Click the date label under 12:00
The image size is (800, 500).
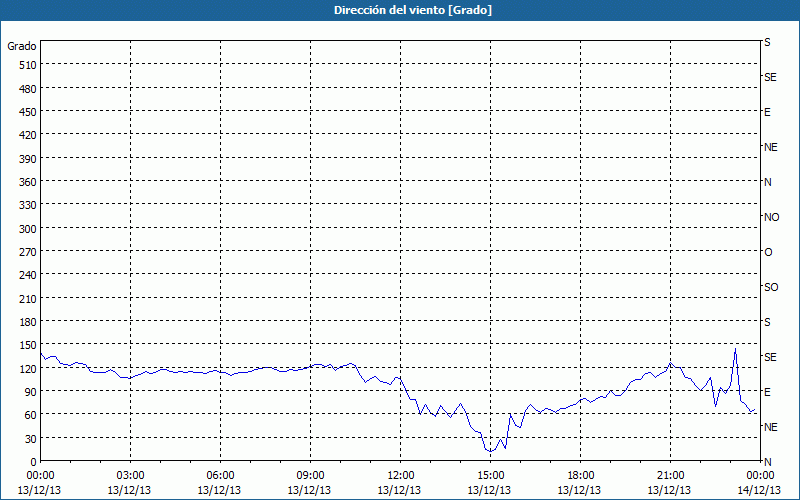tap(399, 490)
